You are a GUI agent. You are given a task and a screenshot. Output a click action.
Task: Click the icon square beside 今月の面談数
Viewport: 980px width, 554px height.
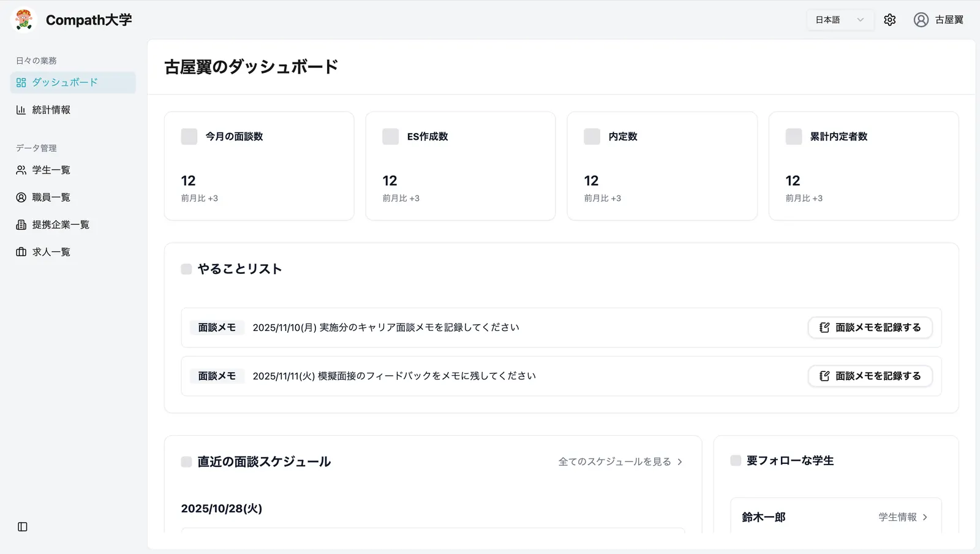coord(189,137)
